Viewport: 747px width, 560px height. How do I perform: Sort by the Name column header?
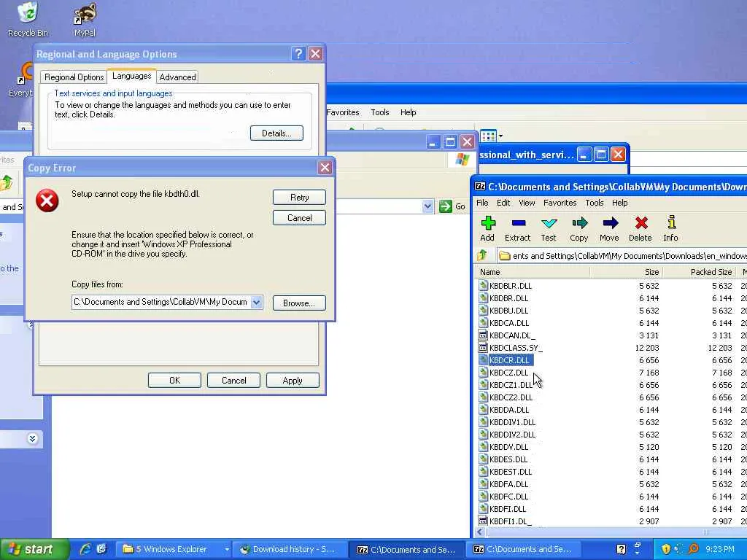pos(532,272)
